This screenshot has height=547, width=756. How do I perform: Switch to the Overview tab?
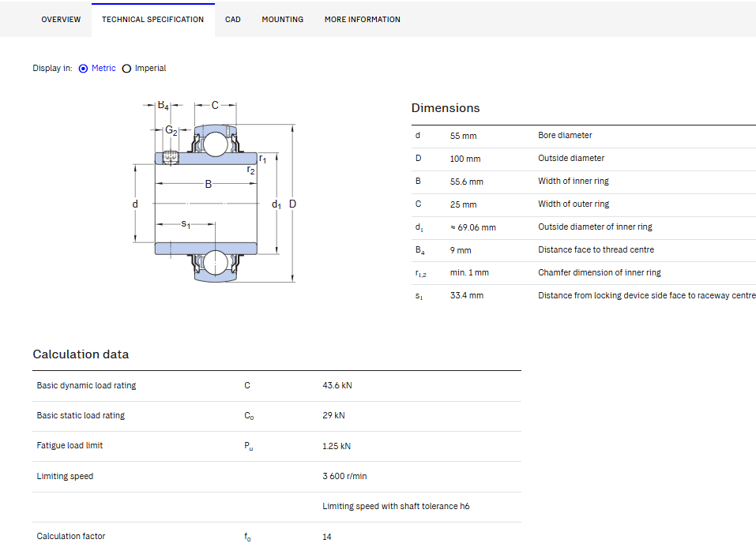(61, 20)
